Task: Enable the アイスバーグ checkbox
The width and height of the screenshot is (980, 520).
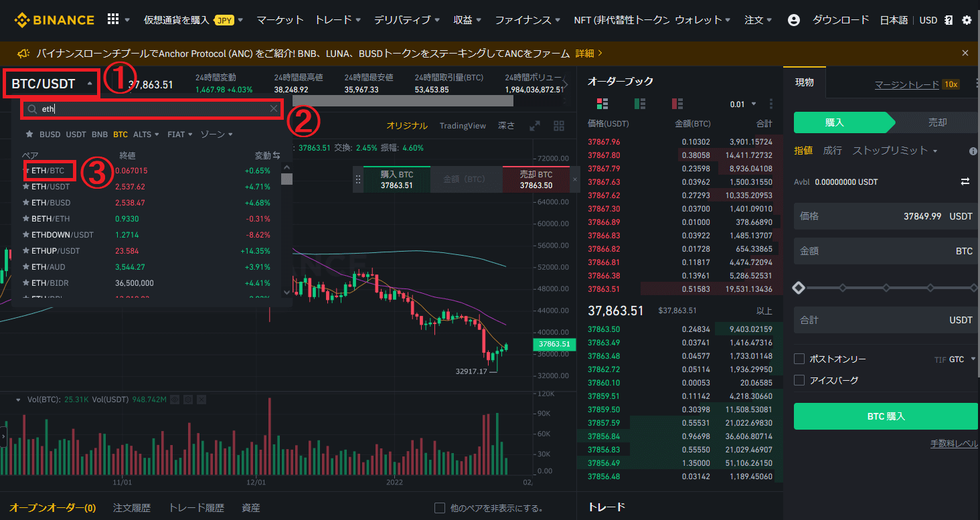Action: (x=799, y=380)
